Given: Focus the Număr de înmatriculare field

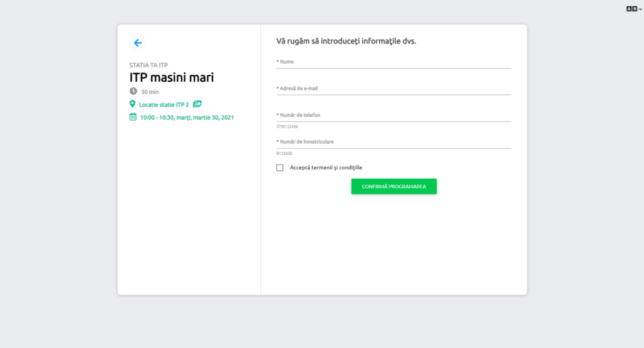Looking at the screenshot, I should pos(394,142).
